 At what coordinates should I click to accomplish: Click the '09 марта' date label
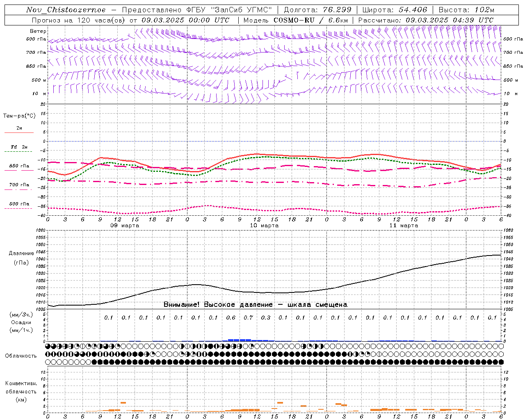(x=125, y=226)
